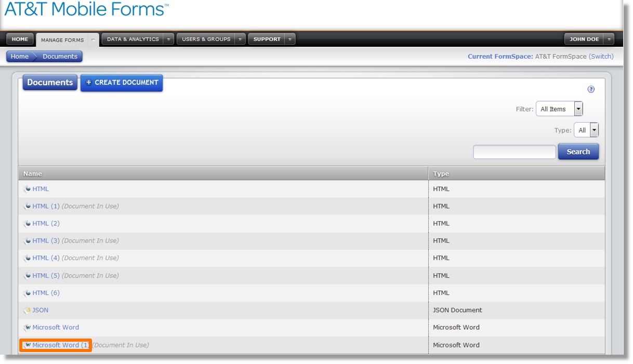The height and width of the screenshot is (364, 633).
Task: Click the icon beside HTML (5)
Action: pos(28,276)
